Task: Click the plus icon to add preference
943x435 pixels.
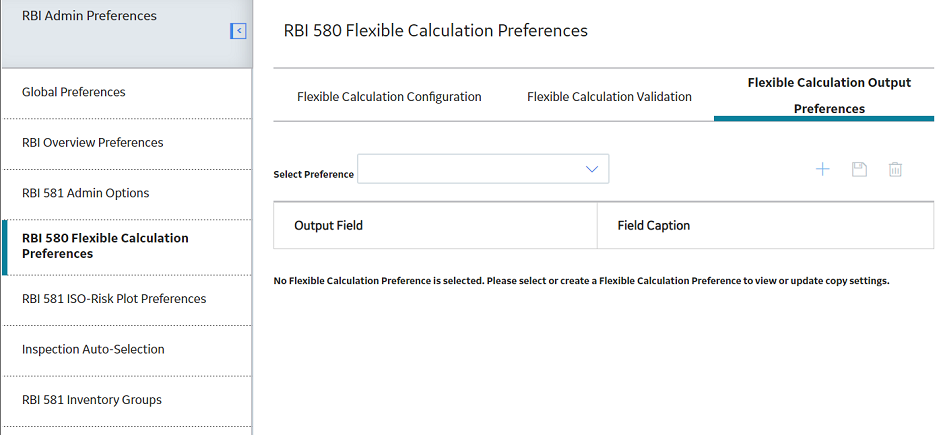Action: tap(822, 170)
